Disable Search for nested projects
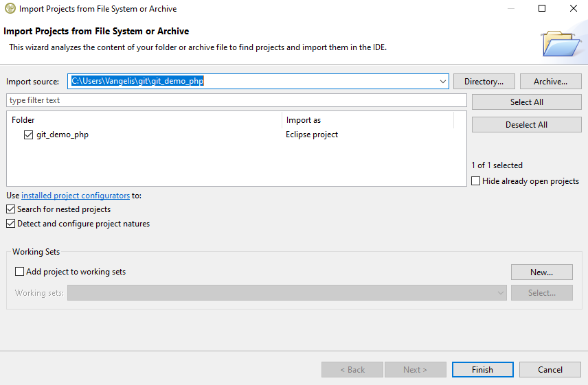This screenshot has width=588, height=385. coord(11,209)
